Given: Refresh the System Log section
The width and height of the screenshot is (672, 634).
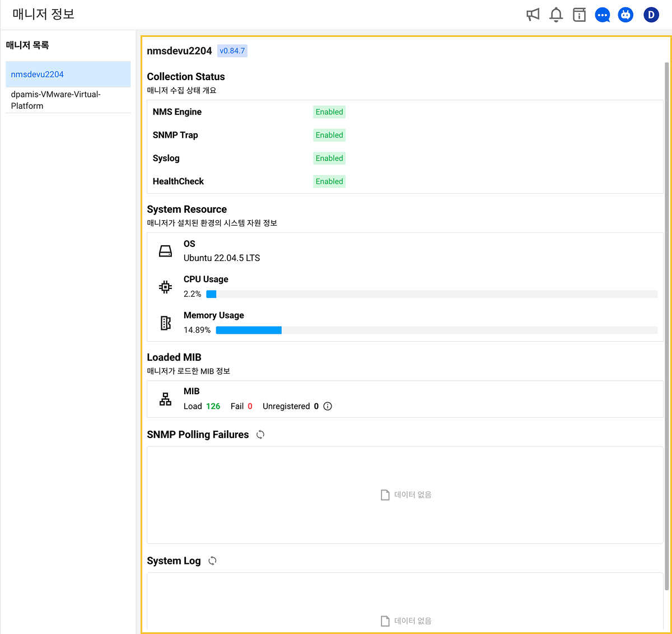Looking at the screenshot, I should (212, 561).
